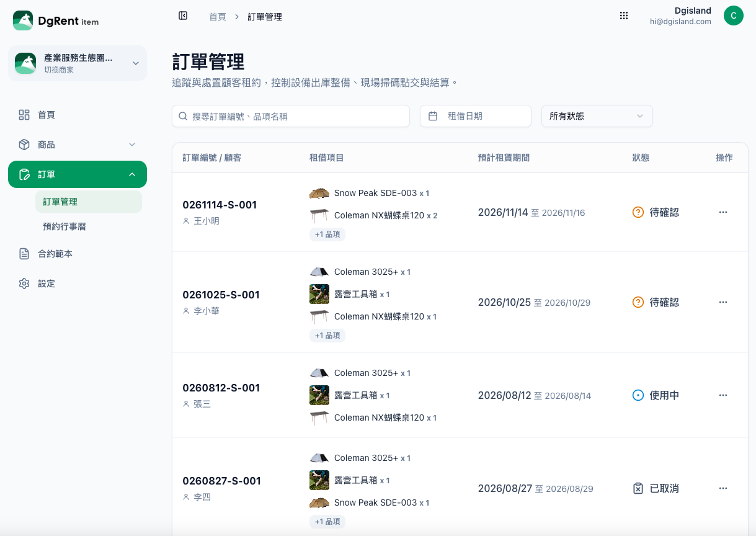Image resolution: width=756 pixels, height=536 pixels.
Task: Click the DgRent logo icon
Action: (x=23, y=20)
